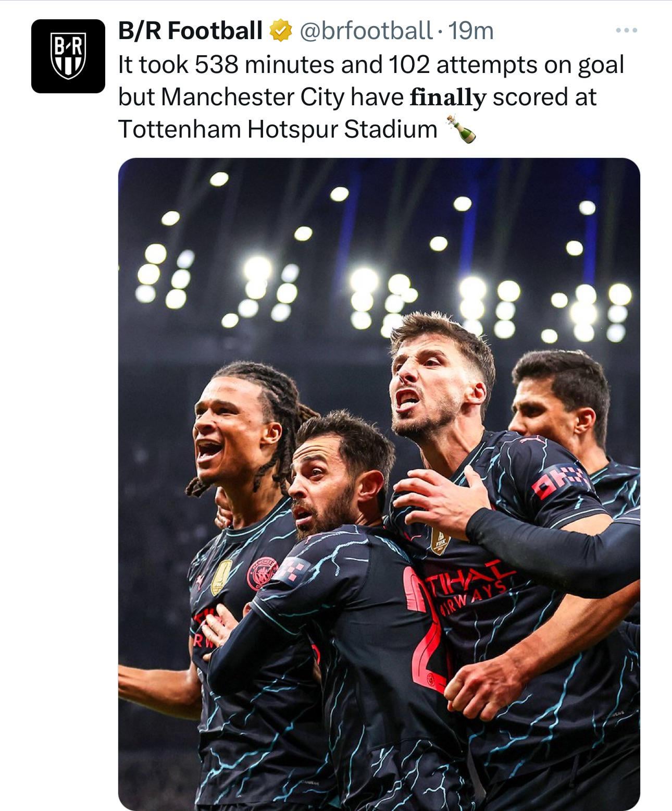Click the pink Manchester City crest on jersey
The image size is (672, 811).
coord(260,574)
